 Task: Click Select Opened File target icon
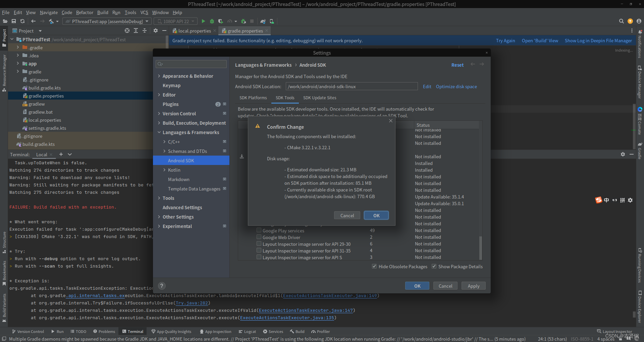point(127,31)
